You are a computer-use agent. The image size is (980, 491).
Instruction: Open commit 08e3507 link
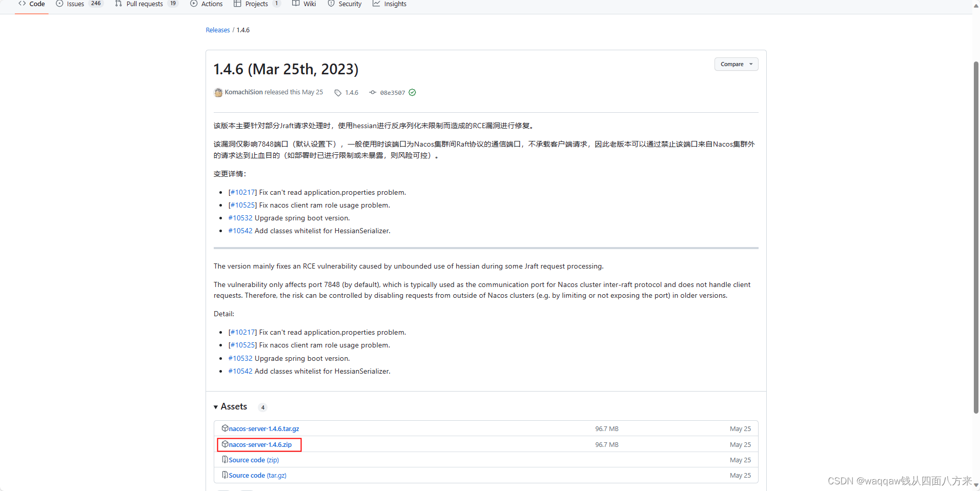point(393,93)
